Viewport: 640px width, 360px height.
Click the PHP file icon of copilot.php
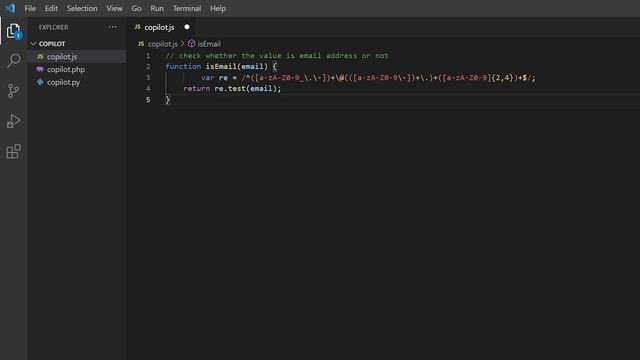[x=40, y=69]
